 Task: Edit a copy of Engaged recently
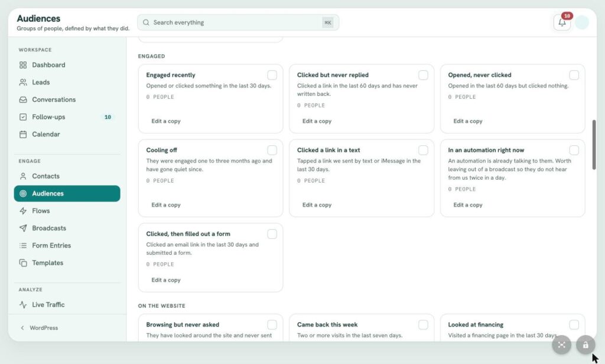click(x=166, y=121)
